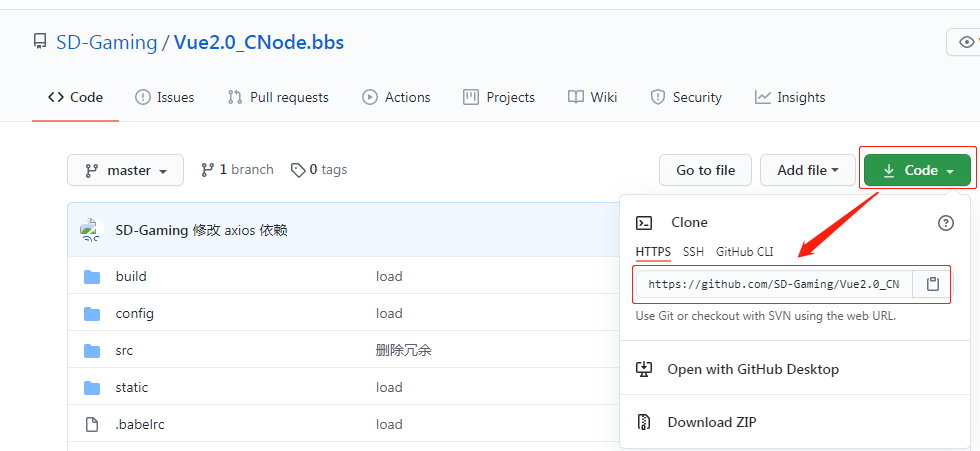
Task: Open commit message 修改 axios 依赖
Action: (x=241, y=230)
